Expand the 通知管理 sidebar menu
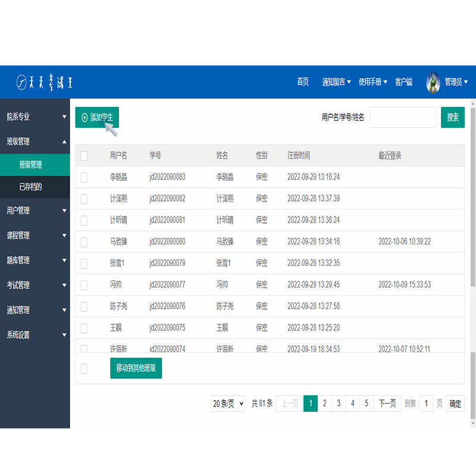This screenshot has height=476, width=476. [x=35, y=310]
